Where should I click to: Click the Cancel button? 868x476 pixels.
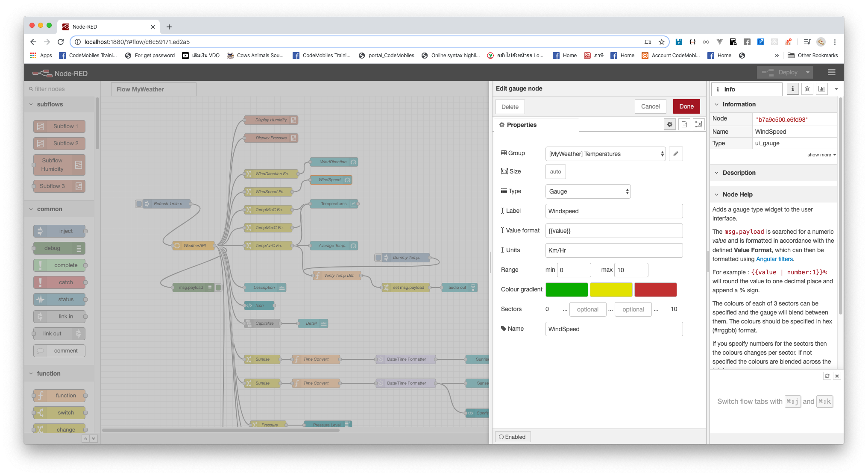pyautogui.click(x=650, y=106)
